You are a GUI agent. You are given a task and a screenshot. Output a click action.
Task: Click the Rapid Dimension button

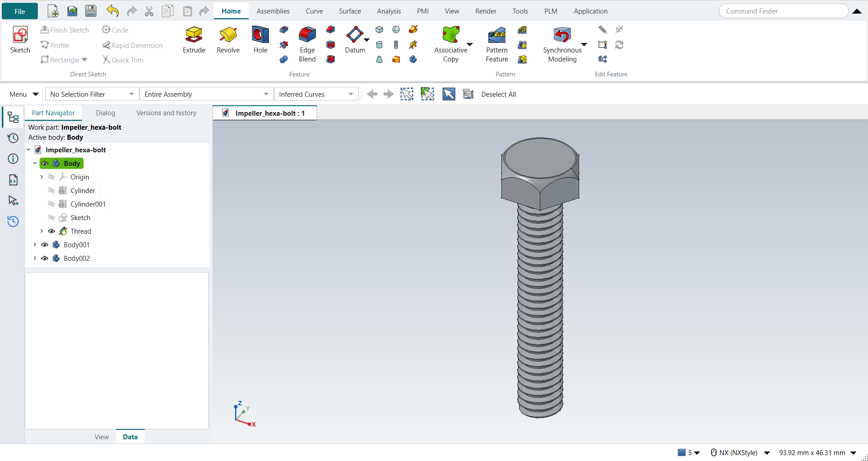[132, 45]
